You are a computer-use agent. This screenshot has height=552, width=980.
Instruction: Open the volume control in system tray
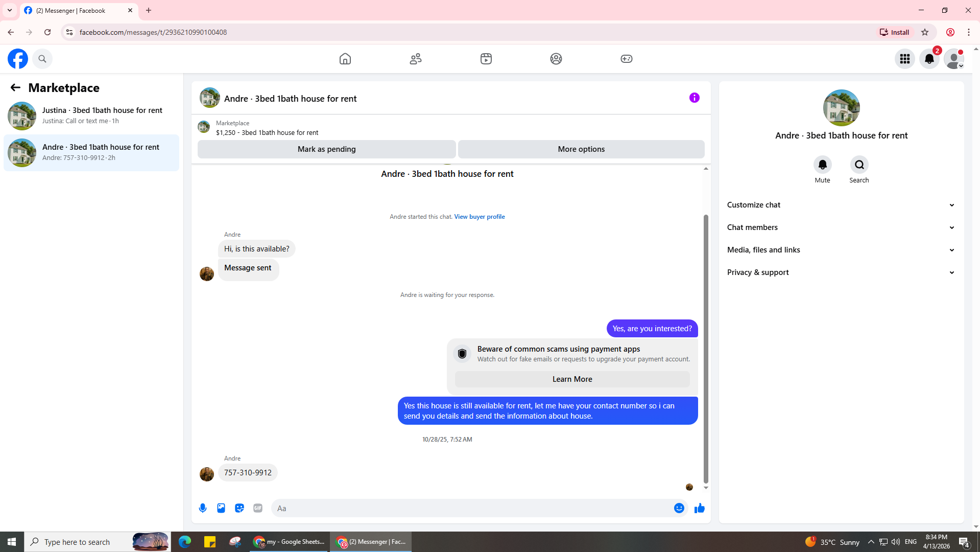click(896, 542)
